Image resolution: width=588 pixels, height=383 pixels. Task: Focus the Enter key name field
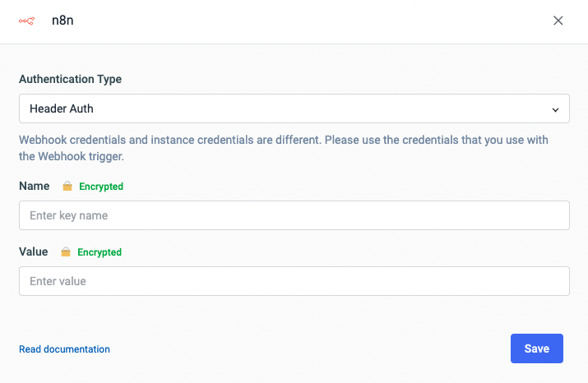tap(294, 215)
